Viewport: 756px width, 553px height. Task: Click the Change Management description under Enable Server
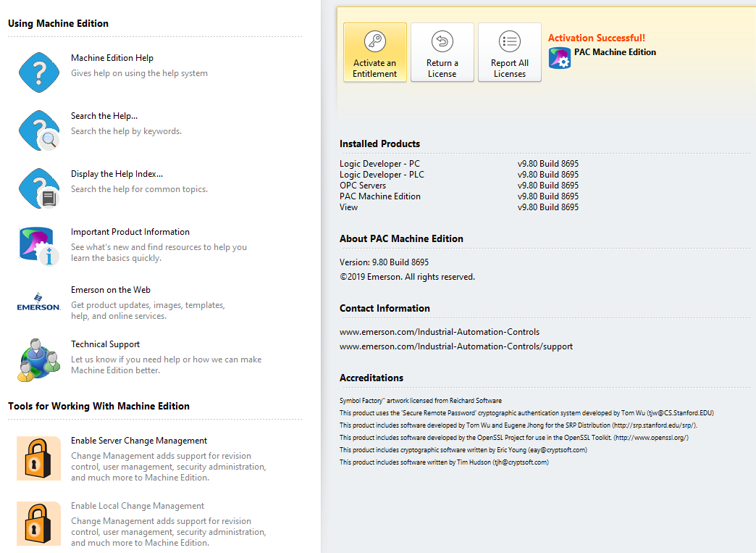click(x=168, y=467)
